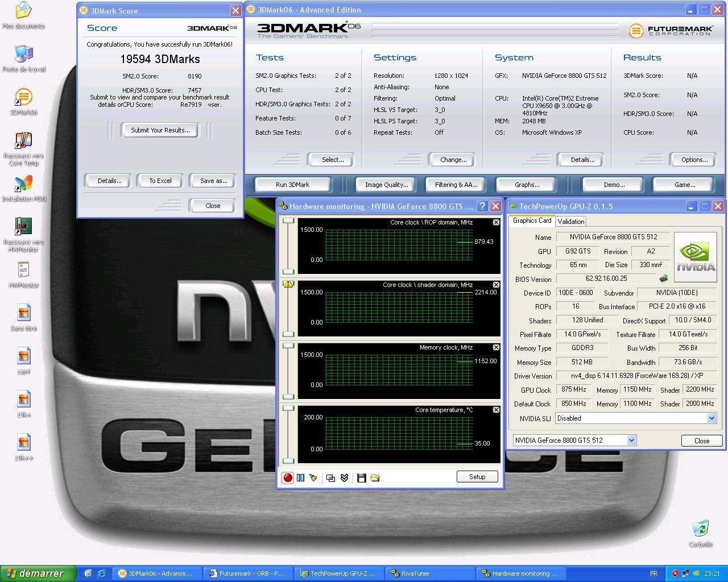The width and height of the screenshot is (728, 582).
Task: Click the help question mark in Hardware monitoring
Action: [482, 206]
